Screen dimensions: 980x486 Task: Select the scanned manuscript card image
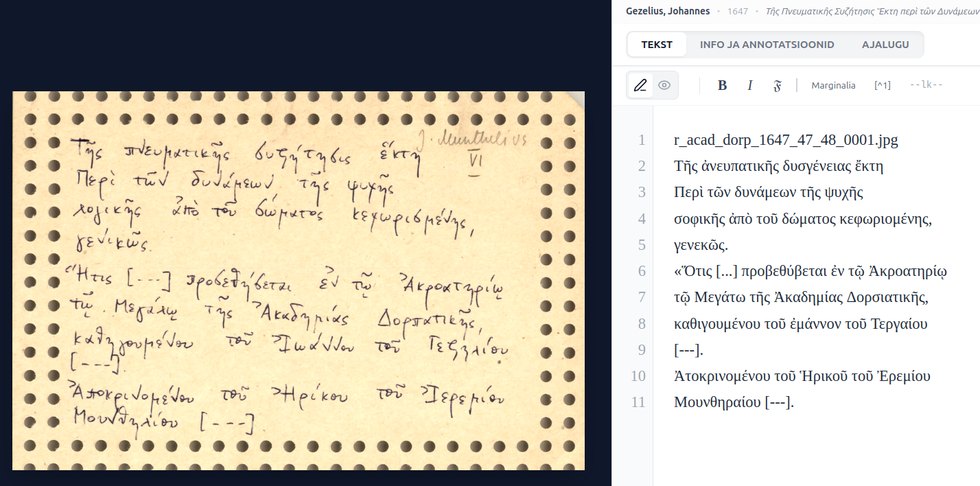tap(298, 280)
